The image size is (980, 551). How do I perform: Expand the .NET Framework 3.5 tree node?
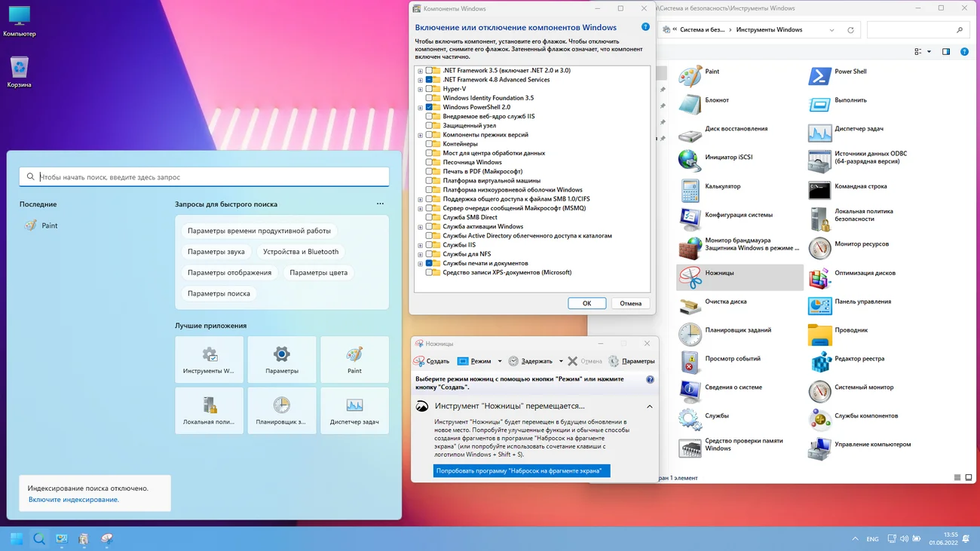point(420,71)
